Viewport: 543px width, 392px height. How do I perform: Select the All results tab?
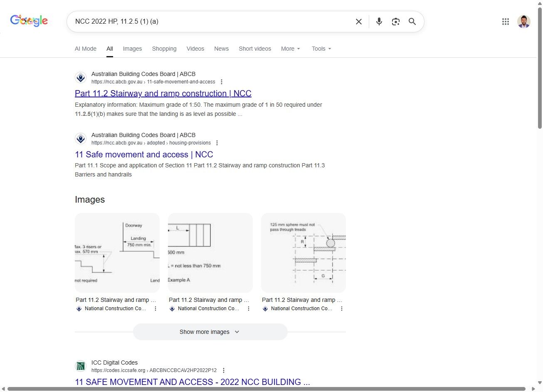[110, 49]
